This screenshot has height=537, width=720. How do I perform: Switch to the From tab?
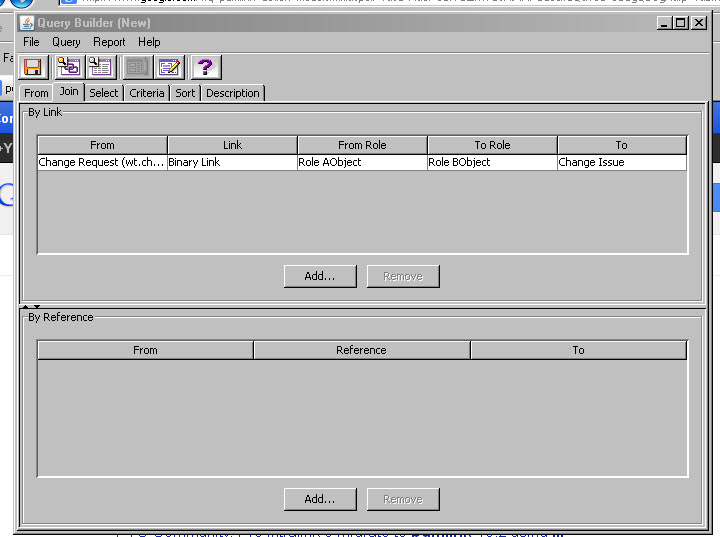coord(36,93)
